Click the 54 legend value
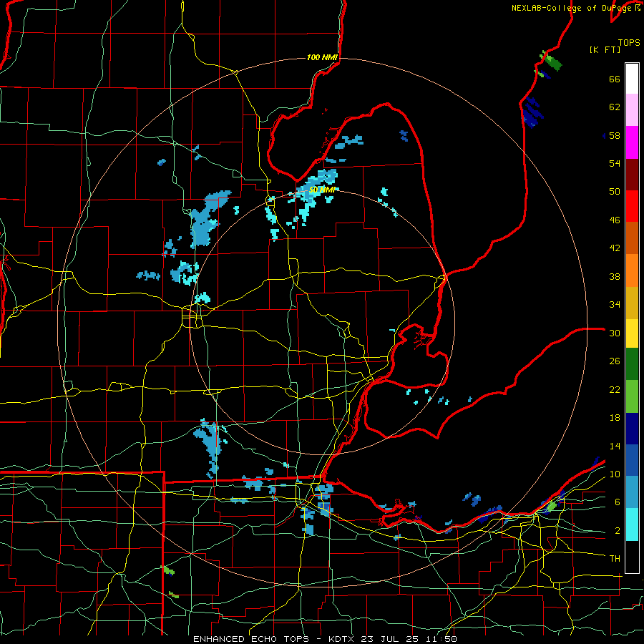 pos(615,163)
